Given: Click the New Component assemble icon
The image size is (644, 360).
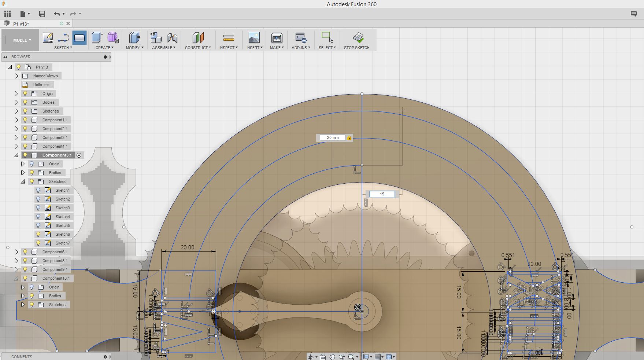Looking at the screenshot, I should [x=156, y=37].
